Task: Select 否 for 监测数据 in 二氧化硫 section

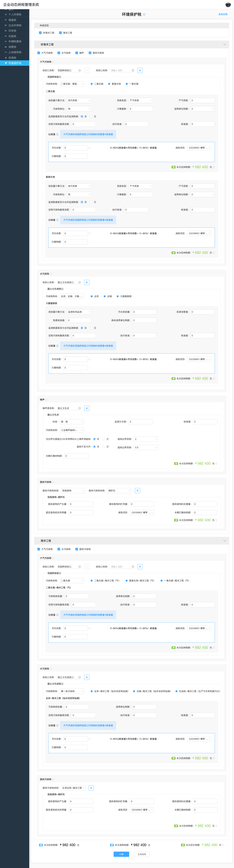Action: [x=91, y=117]
